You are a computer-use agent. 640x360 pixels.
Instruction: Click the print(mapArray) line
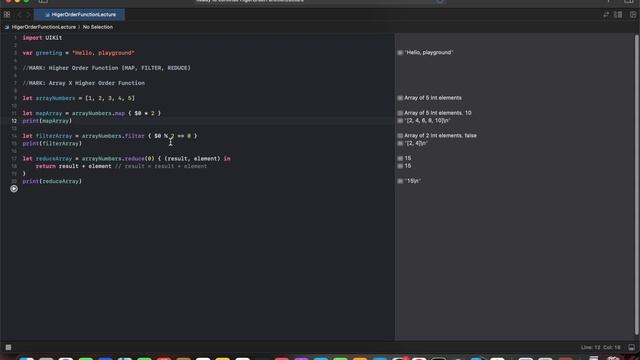[x=47, y=121]
